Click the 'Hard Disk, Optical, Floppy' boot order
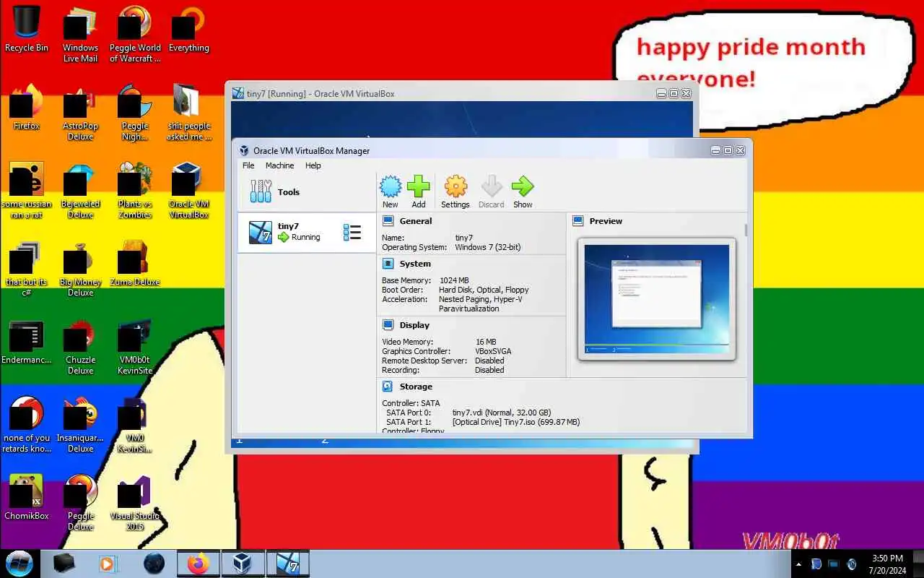The height and width of the screenshot is (578, 924). click(484, 290)
